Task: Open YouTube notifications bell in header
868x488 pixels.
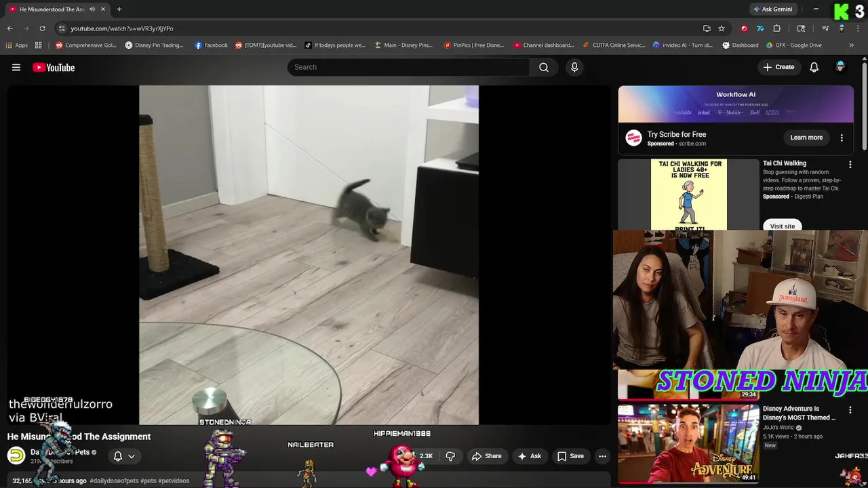Action: tap(814, 67)
